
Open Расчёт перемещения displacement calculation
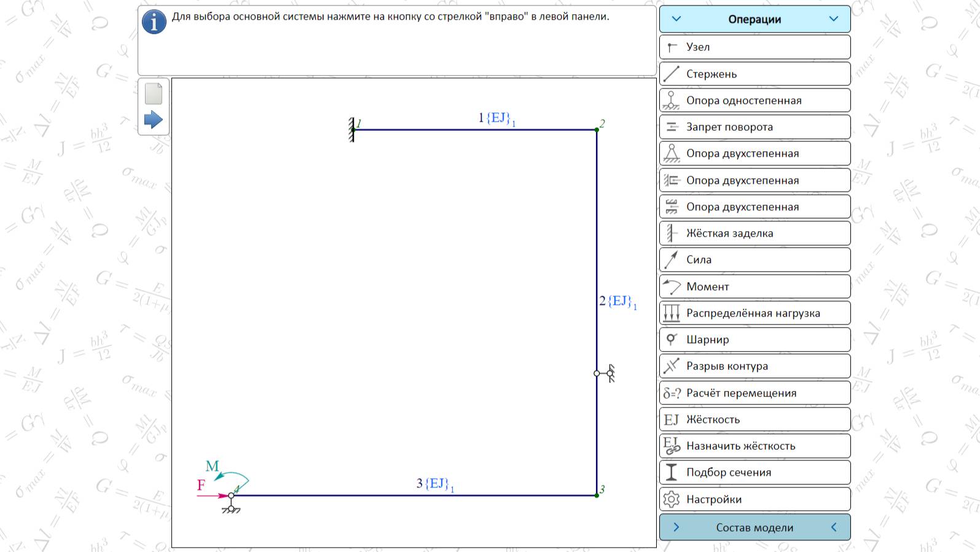pyautogui.click(x=755, y=393)
